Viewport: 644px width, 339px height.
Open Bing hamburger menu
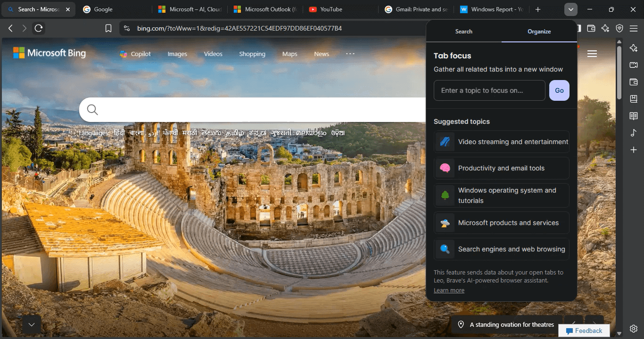click(x=592, y=54)
